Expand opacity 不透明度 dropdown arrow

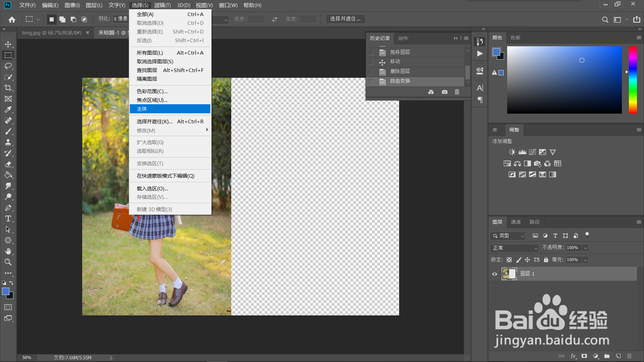click(585, 248)
